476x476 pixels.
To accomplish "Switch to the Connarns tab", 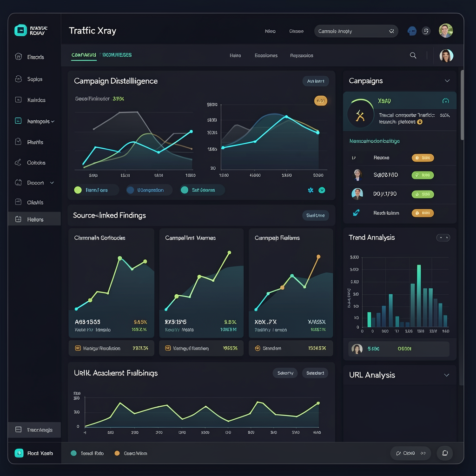I will [x=84, y=55].
